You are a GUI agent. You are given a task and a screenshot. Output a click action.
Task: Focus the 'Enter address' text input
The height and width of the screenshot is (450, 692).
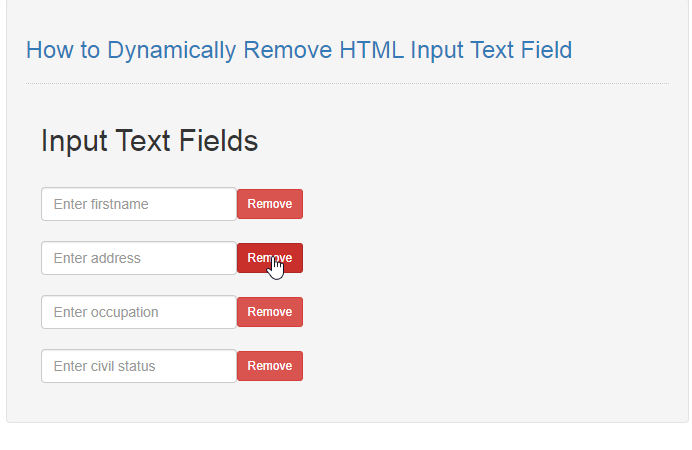pos(139,258)
